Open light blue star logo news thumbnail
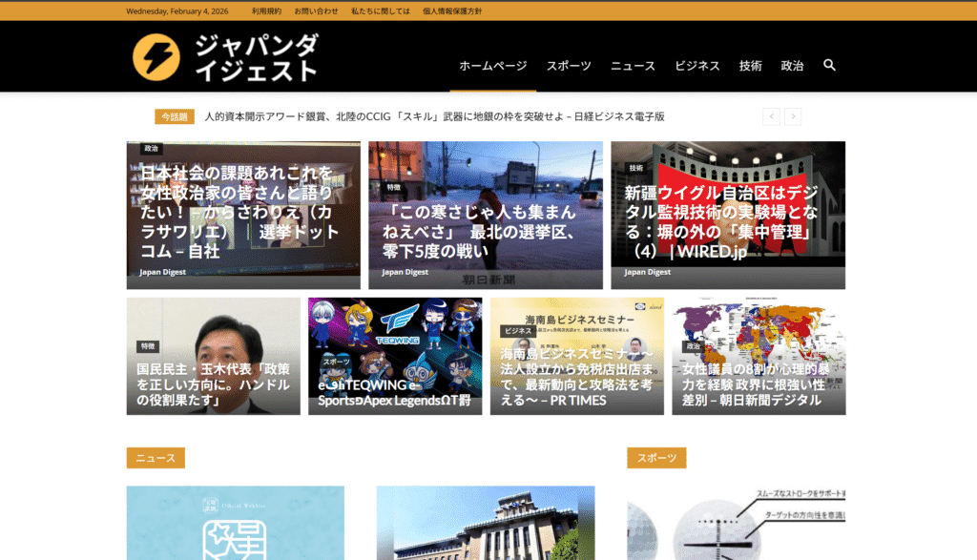The width and height of the screenshot is (977, 560). tap(236, 523)
